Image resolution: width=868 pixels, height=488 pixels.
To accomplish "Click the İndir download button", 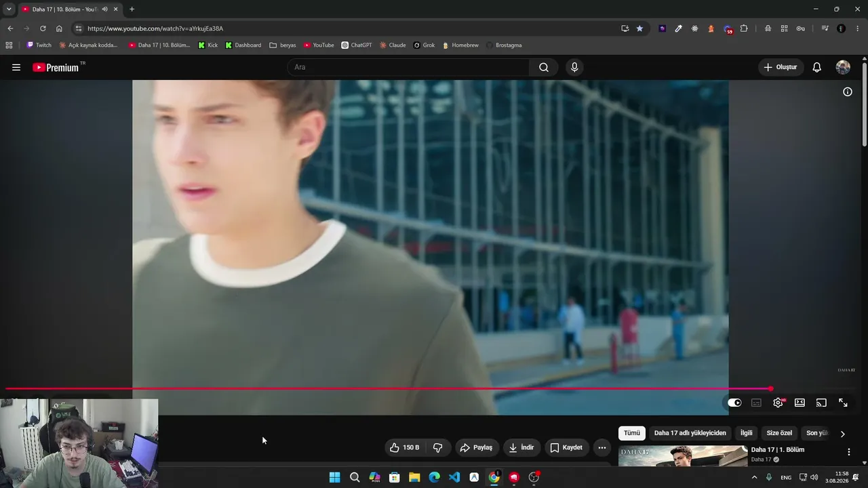I will (x=521, y=447).
